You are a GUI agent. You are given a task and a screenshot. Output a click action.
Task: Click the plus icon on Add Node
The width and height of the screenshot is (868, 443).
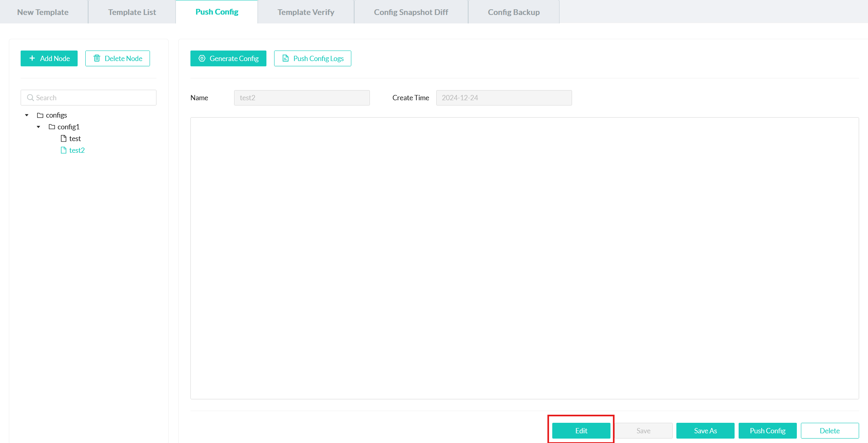tap(32, 58)
